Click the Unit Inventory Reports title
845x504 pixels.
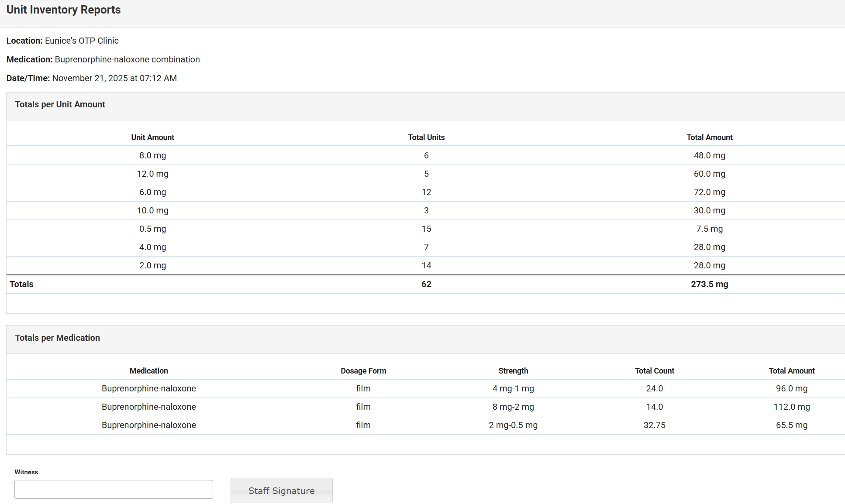(x=63, y=10)
